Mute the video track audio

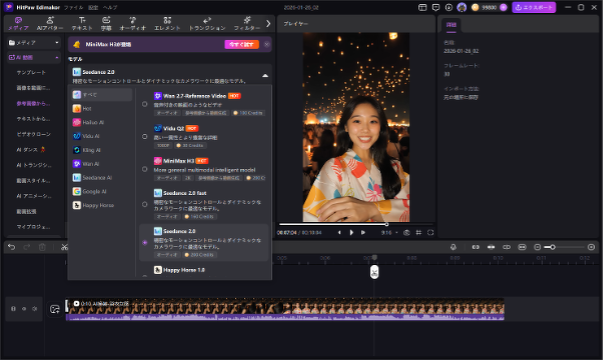click(x=35, y=309)
